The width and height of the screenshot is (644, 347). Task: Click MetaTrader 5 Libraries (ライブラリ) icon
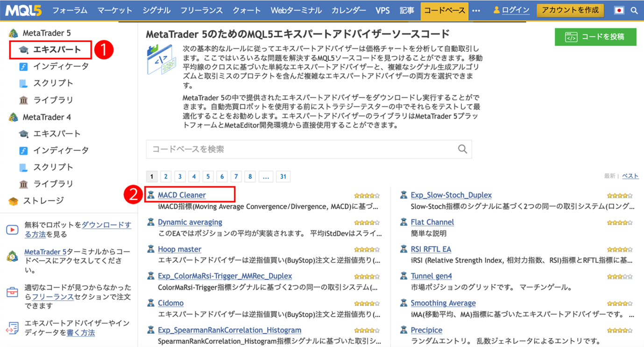[x=23, y=100]
